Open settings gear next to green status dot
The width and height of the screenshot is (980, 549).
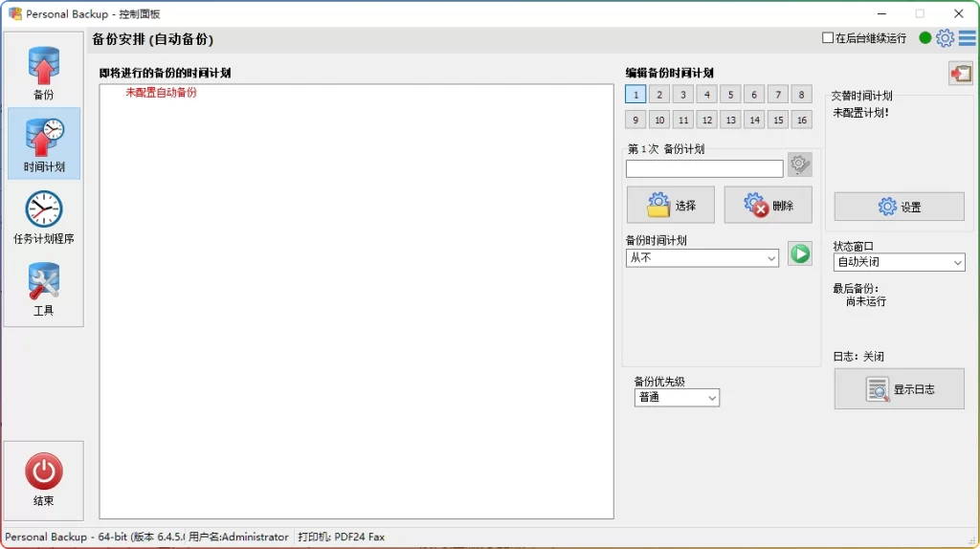tap(945, 38)
